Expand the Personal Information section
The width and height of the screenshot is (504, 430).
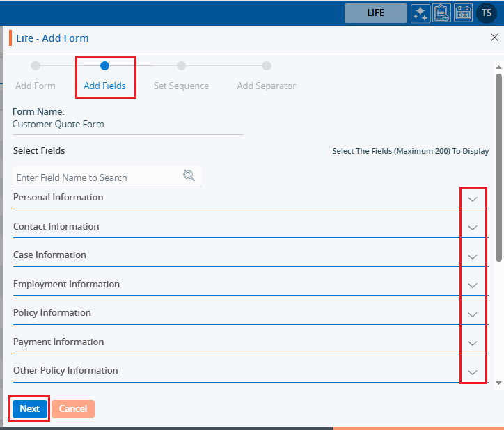click(473, 199)
